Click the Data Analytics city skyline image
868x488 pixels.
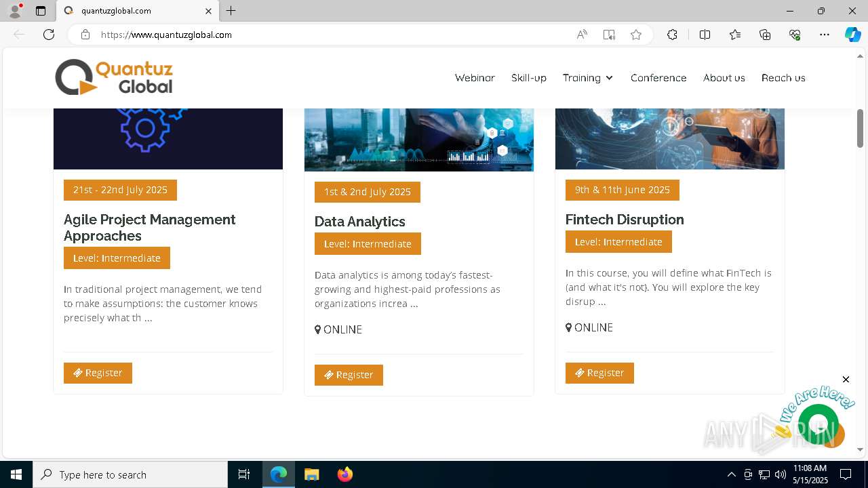click(419, 140)
